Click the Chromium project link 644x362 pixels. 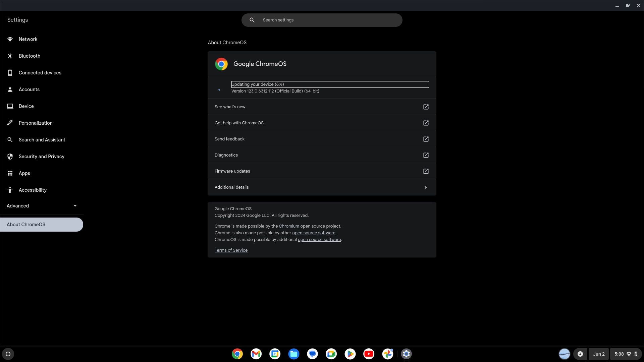click(x=289, y=226)
